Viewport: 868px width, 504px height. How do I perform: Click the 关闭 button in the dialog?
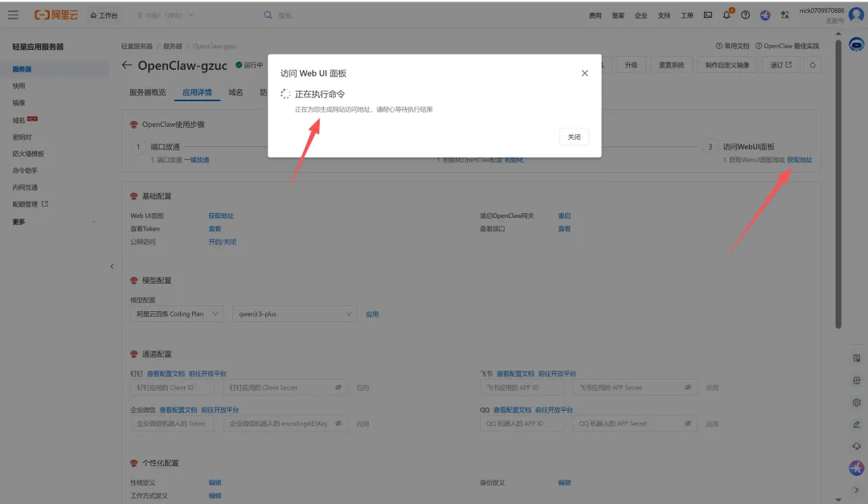[574, 137]
